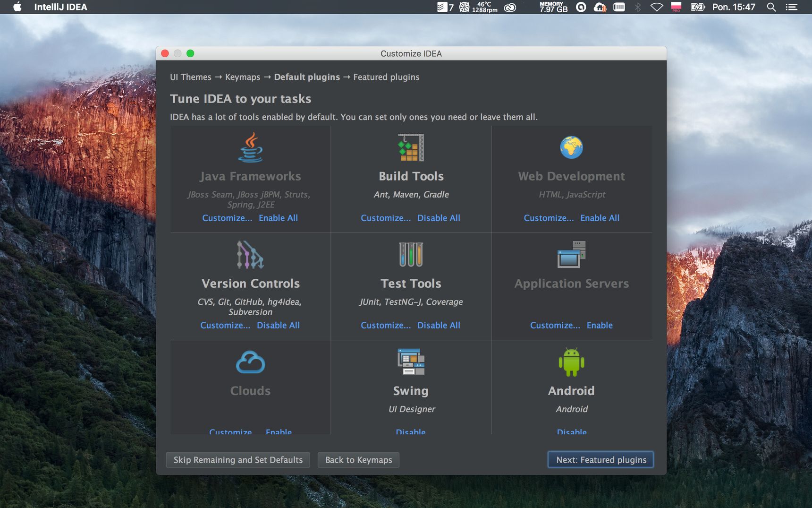Viewport: 812px width, 508px height.
Task: Click the Wi-Fi status icon
Action: (657, 7)
